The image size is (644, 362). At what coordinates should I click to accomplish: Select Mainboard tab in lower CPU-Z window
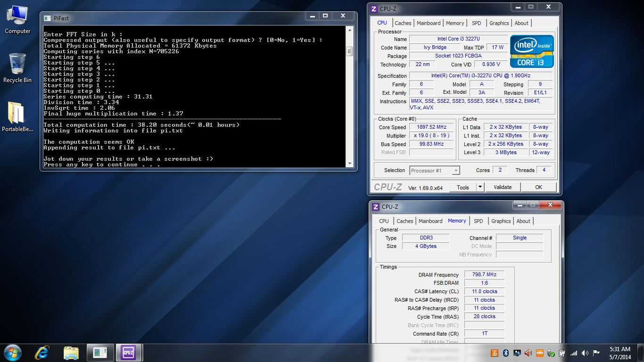point(430,221)
